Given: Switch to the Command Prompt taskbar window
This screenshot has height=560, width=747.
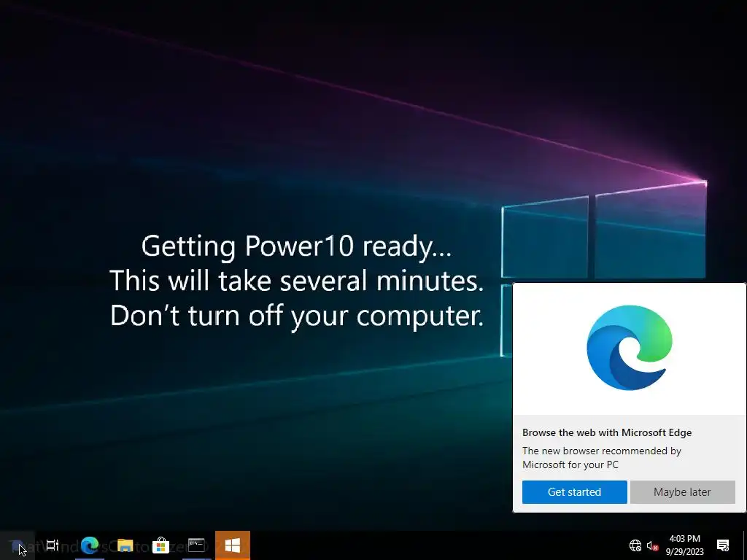Looking at the screenshot, I should [197, 545].
